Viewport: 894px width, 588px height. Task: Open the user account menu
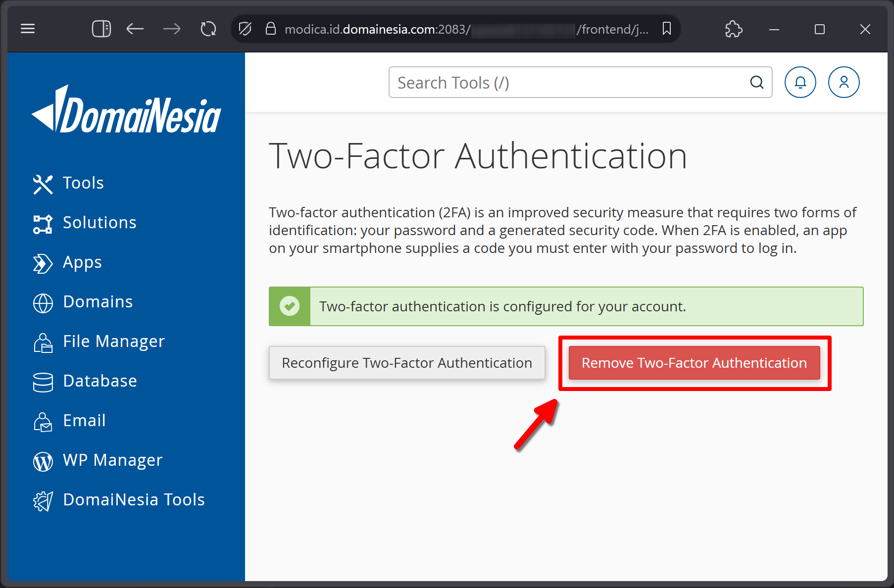[x=844, y=82]
